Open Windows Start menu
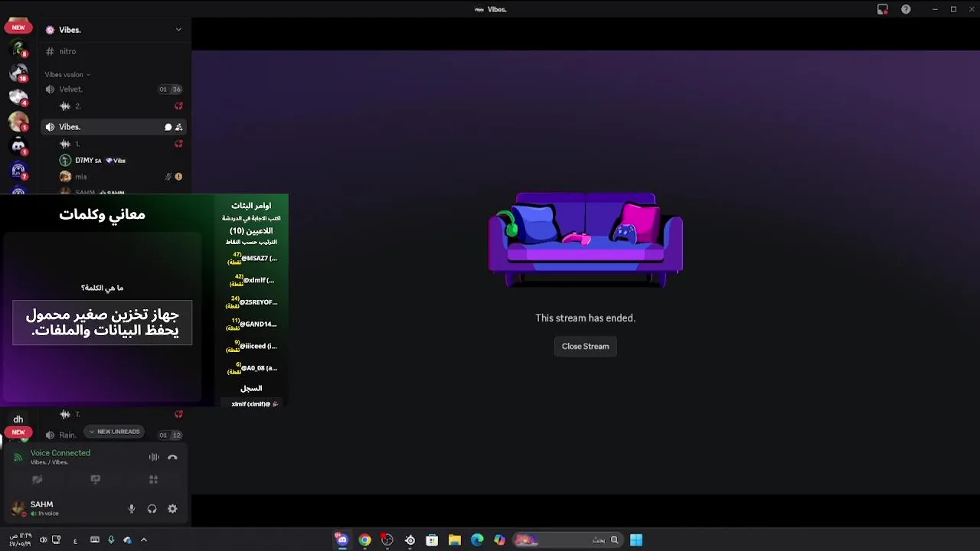This screenshot has width=980, height=551. click(636, 540)
